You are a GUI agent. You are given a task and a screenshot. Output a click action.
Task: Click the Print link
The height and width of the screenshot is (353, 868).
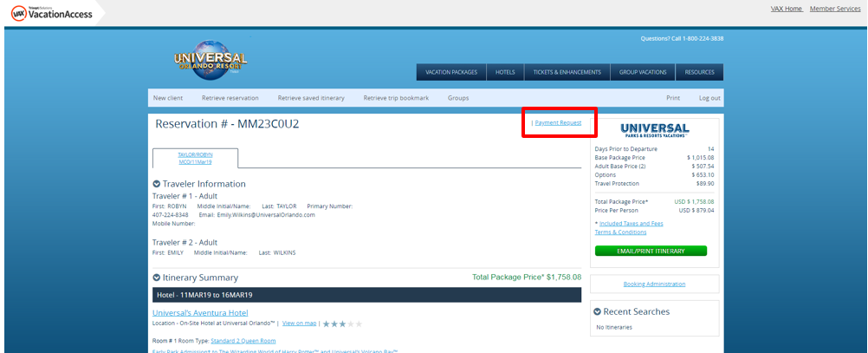click(x=673, y=98)
